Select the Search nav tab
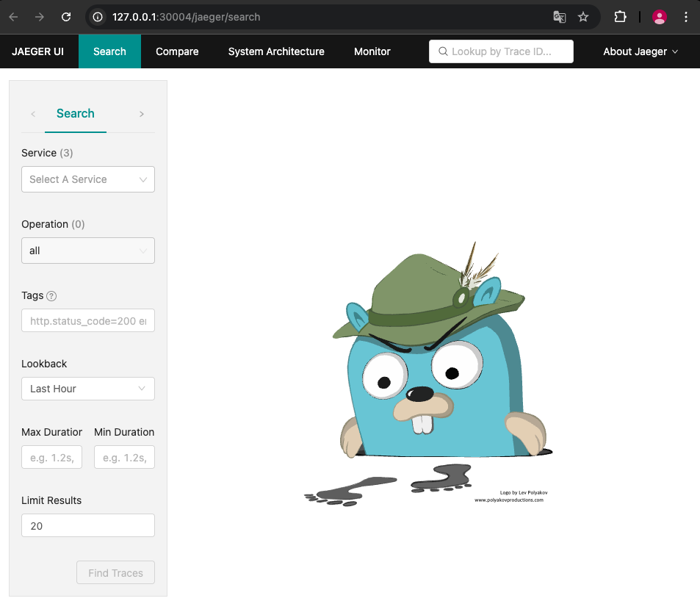 pyautogui.click(x=109, y=51)
